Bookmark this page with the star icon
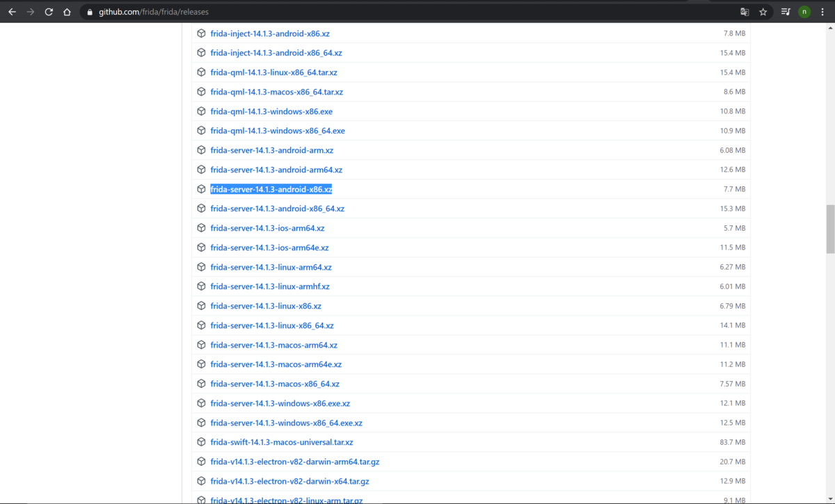 (x=763, y=12)
